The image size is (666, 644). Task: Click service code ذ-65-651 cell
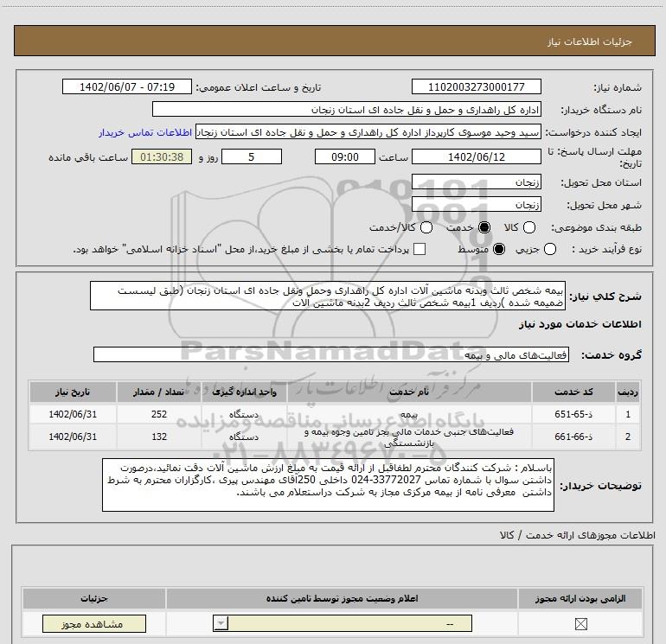click(573, 414)
